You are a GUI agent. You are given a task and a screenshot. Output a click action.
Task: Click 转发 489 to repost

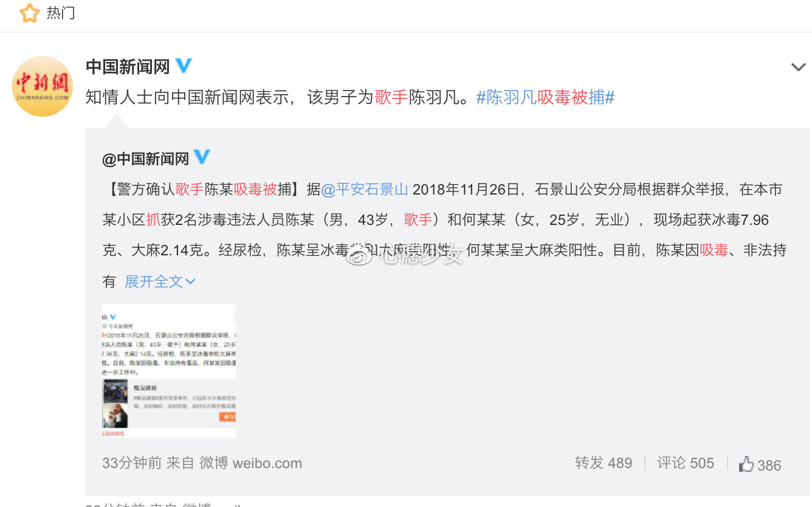click(604, 463)
